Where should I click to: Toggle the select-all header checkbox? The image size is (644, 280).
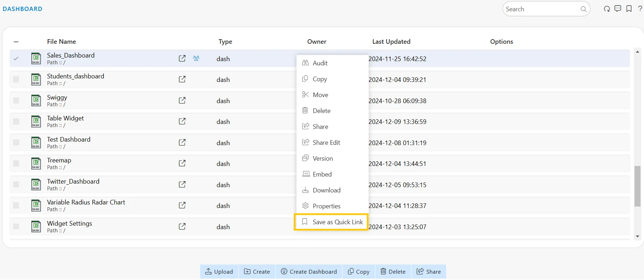click(x=16, y=42)
